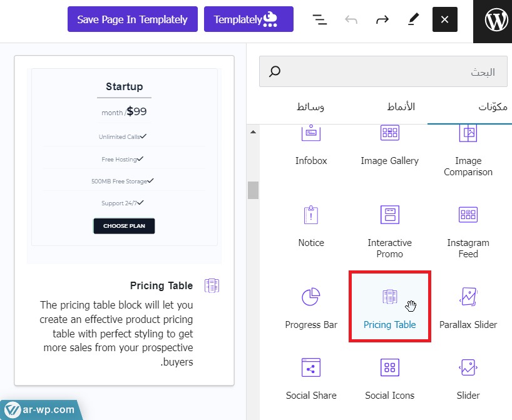Click the block search field

[382, 72]
